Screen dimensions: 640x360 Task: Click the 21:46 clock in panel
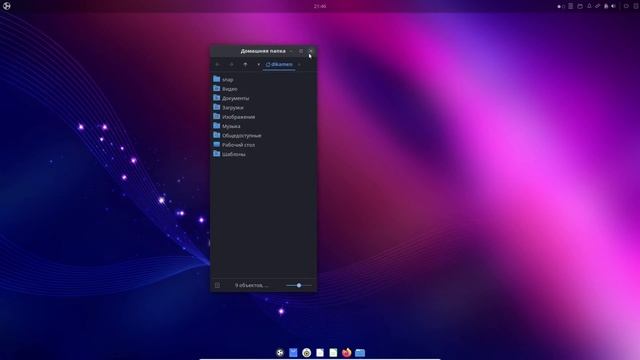[x=320, y=6]
